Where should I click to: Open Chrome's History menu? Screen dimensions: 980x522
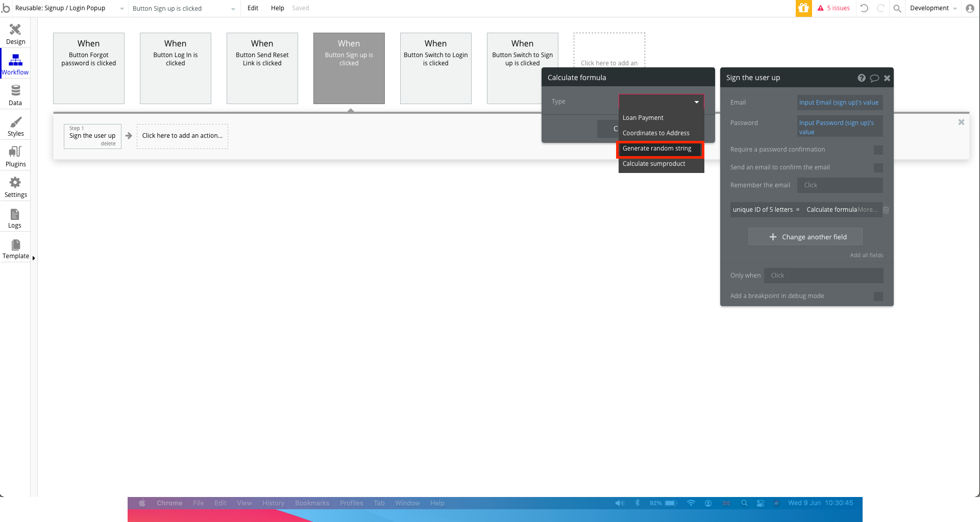(x=273, y=503)
